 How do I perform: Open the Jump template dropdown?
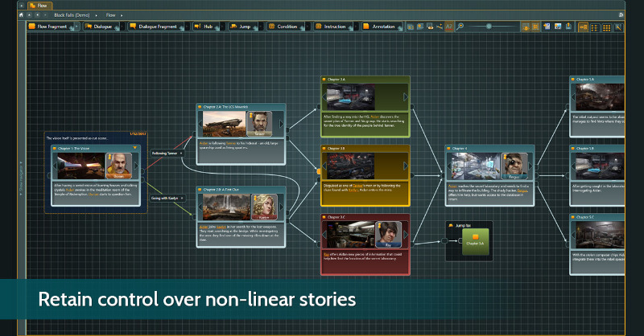coord(261,27)
